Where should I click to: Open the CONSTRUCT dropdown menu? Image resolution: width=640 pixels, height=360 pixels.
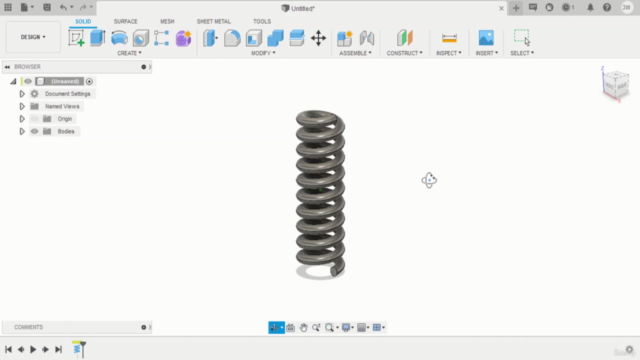tap(404, 53)
